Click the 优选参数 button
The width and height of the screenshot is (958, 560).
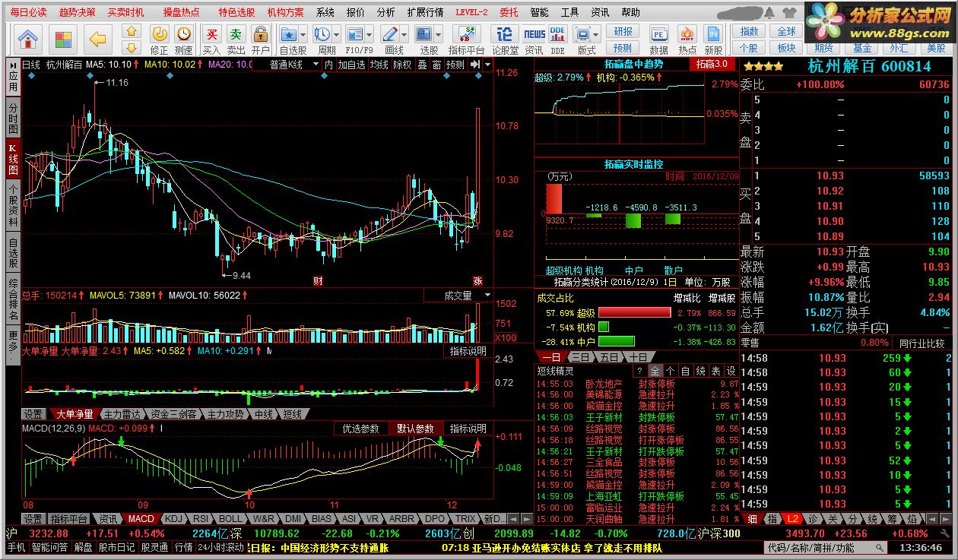[x=360, y=429]
